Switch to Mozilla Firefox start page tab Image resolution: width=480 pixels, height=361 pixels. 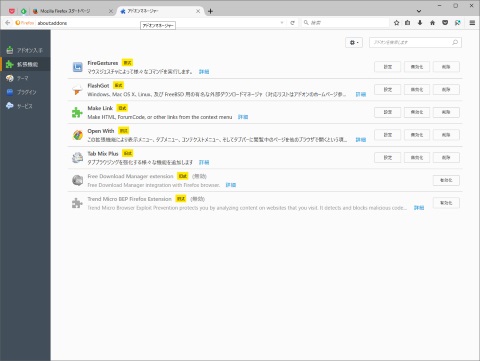click(65, 11)
